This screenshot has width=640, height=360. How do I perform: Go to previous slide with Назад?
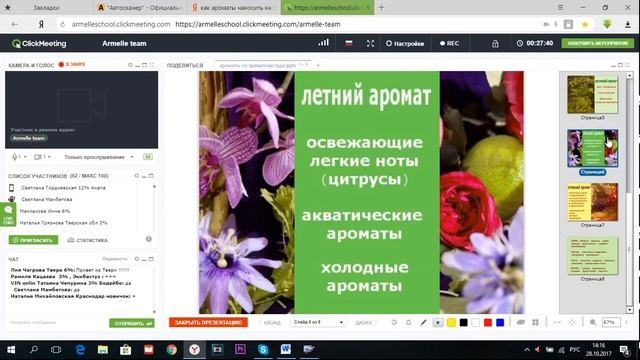tap(269, 322)
